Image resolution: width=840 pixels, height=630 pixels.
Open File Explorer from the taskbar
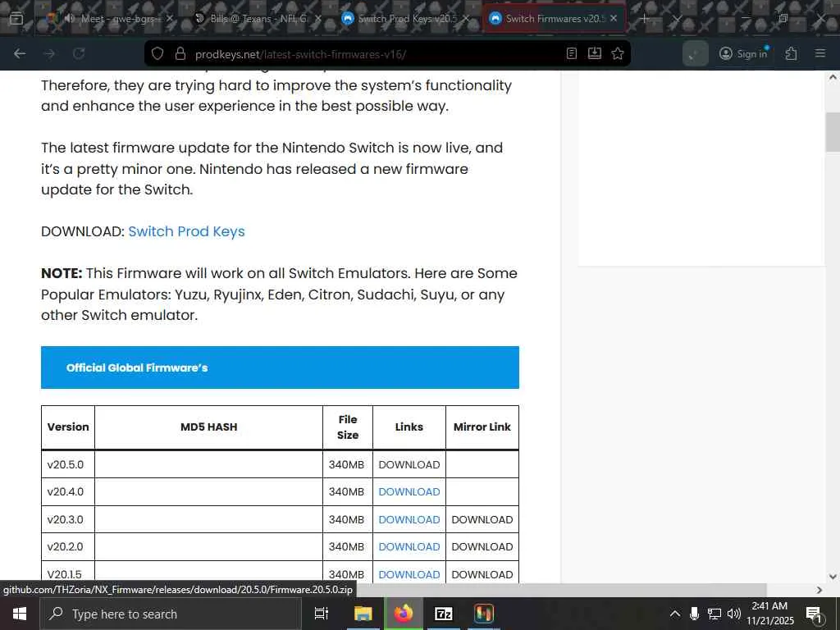click(x=363, y=614)
